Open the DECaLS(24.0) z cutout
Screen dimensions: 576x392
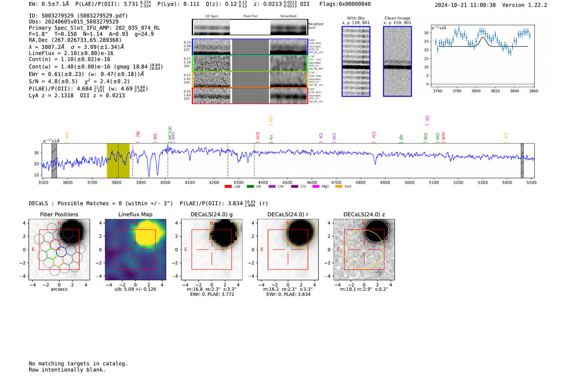pos(364,250)
